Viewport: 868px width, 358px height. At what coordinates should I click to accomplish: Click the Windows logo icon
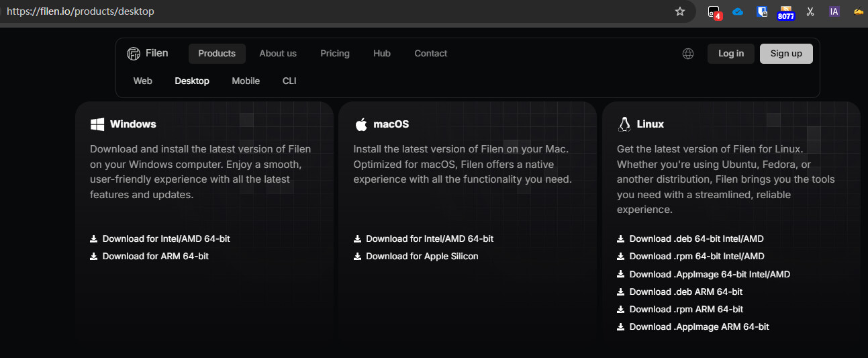[x=97, y=124]
